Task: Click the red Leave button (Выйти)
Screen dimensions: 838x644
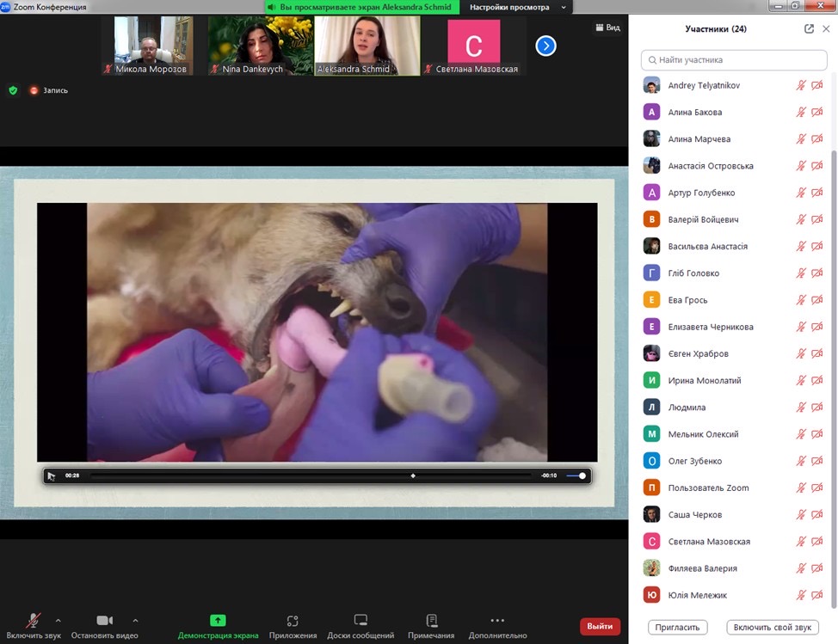Action: [x=600, y=627]
